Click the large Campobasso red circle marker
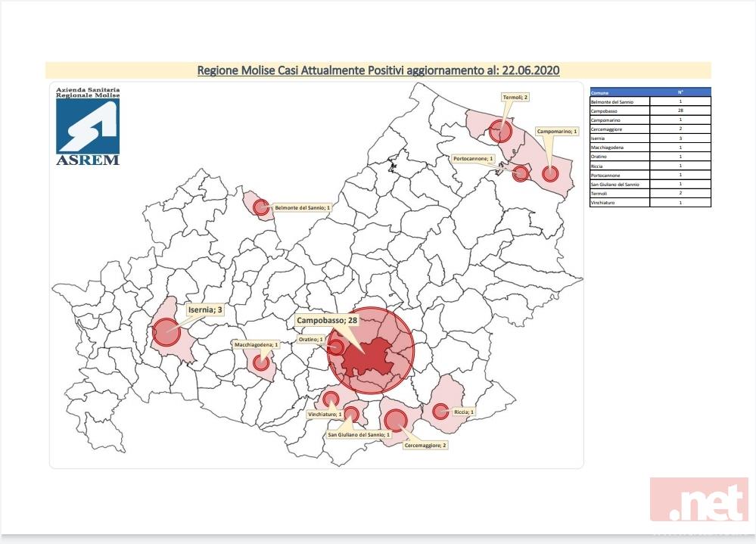Viewport: 756px width, 544px height. click(x=371, y=350)
